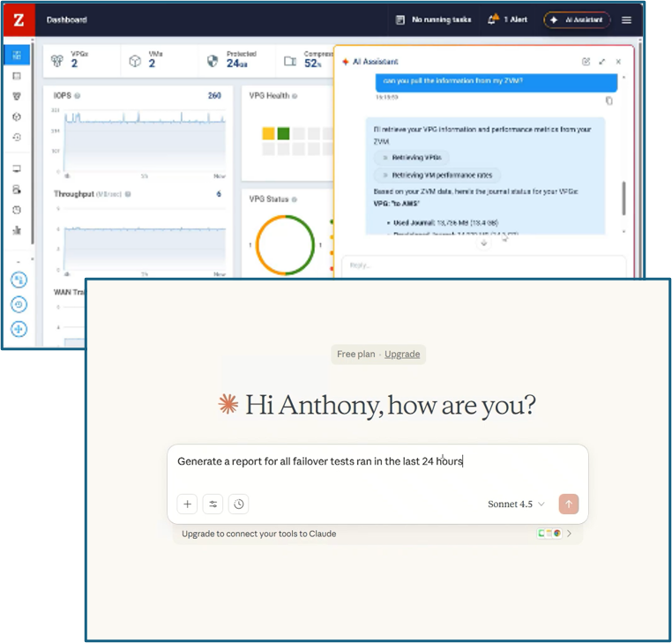Open the VPGs icon in Zerto sidebar
Viewport: 672px width, 643px height.
pos(17,96)
